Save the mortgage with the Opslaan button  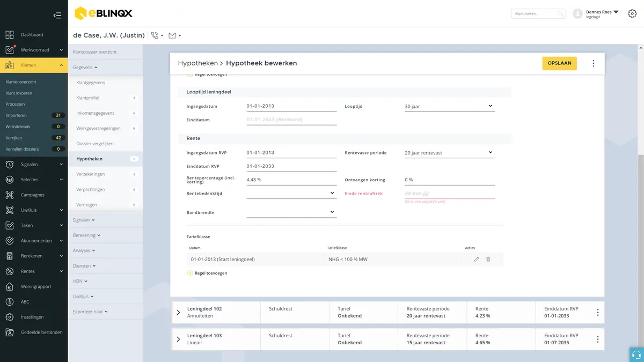pyautogui.click(x=559, y=63)
